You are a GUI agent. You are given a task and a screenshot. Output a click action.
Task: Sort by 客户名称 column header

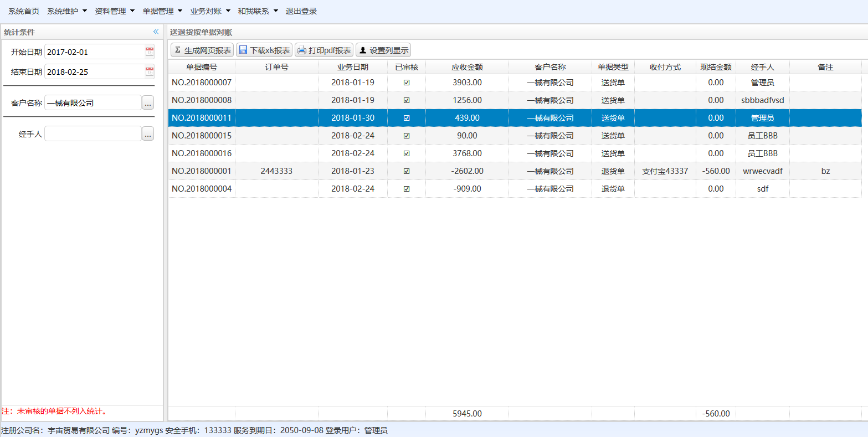(550, 66)
